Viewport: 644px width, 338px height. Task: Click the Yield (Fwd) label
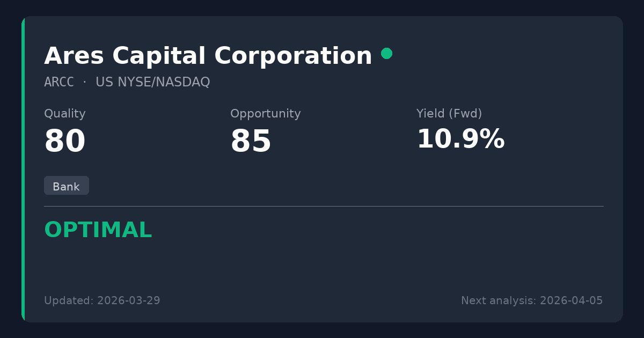[449, 114]
